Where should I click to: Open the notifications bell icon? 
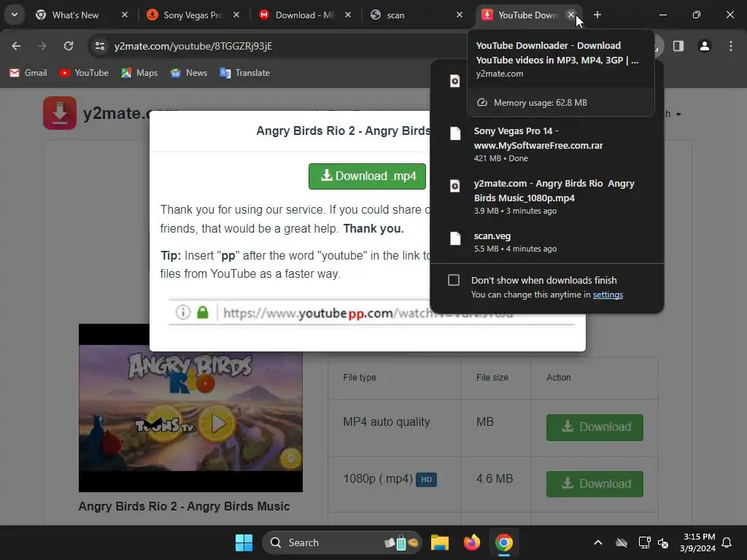pyautogui.click(x=727, y=542)
